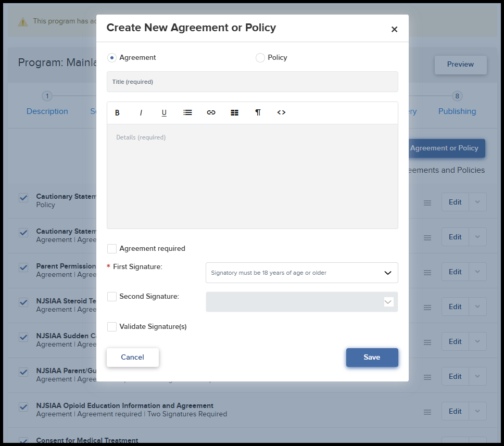504x446 pixels.
Task: Edit the Parent Permission row
Action: (455, 272)
